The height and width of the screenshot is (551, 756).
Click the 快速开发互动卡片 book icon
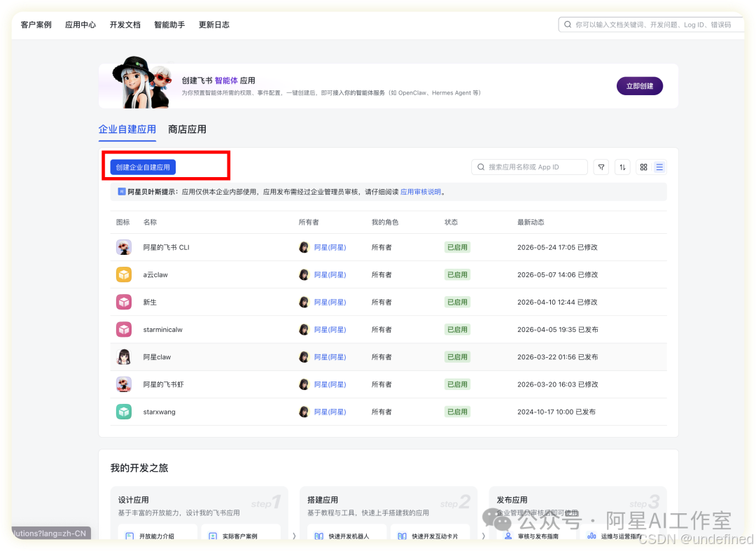[402, 536]
